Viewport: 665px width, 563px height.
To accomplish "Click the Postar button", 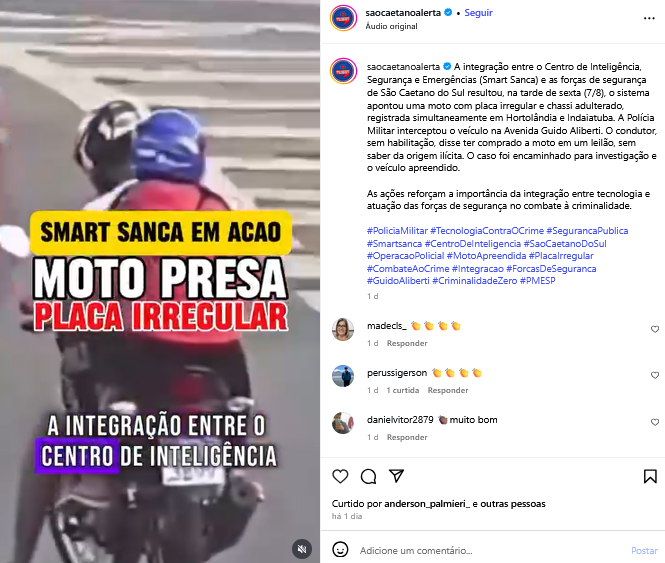I will click(x=644, y=550).
